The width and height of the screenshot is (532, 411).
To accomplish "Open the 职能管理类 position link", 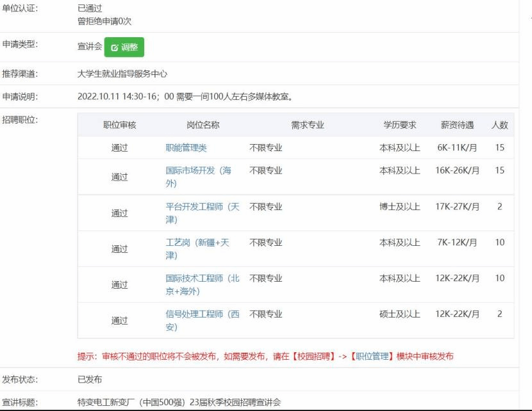I will (186, 148).
